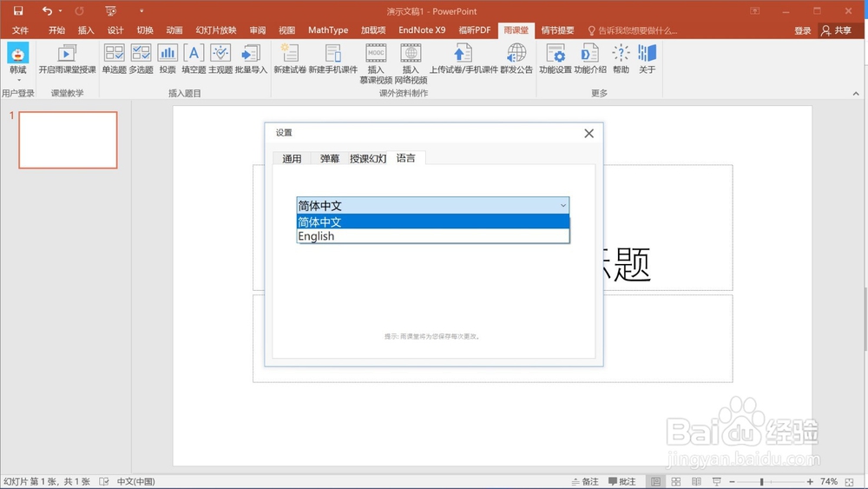Image resolution: width=868 pixels, height=489 pixels.
Task: Click zoom in plus button
Action: click(810, 482)
